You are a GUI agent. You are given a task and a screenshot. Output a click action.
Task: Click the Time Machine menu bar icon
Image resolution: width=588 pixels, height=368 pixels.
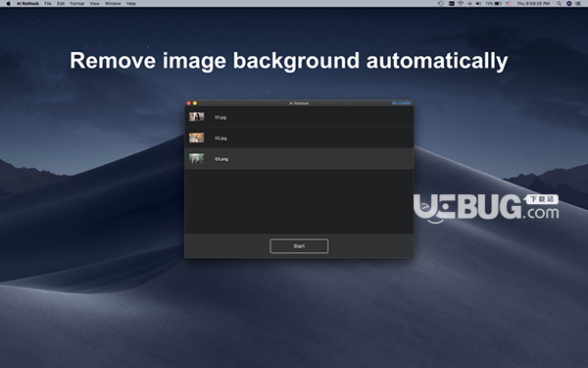point(441,3)
